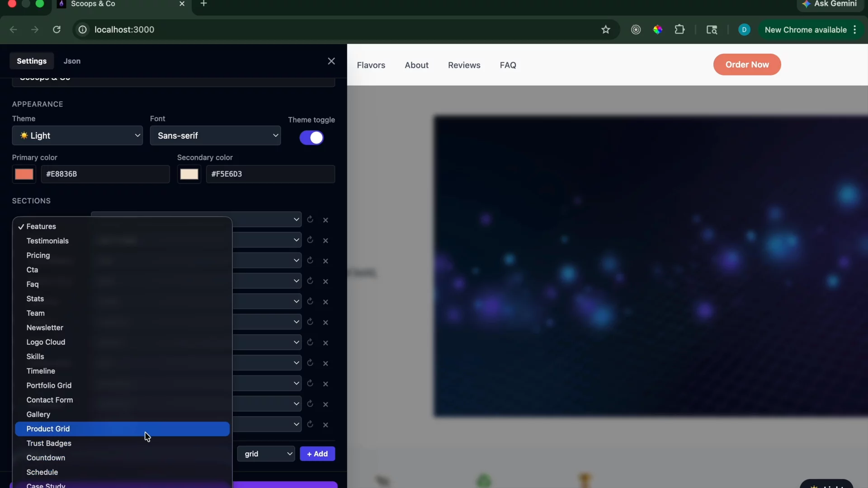Open the profile avatar labeled D
Viewport: 868px width, 488px height.
coord(744,30)
